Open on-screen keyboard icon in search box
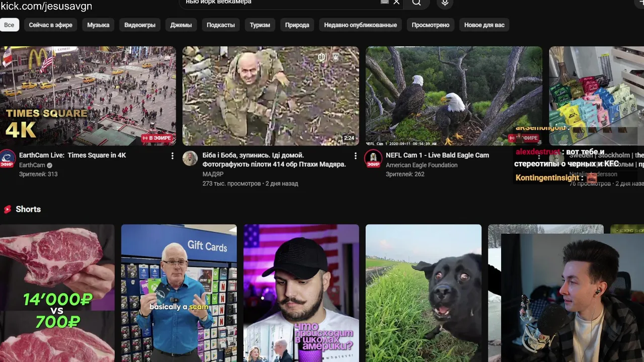 (385, 2)
